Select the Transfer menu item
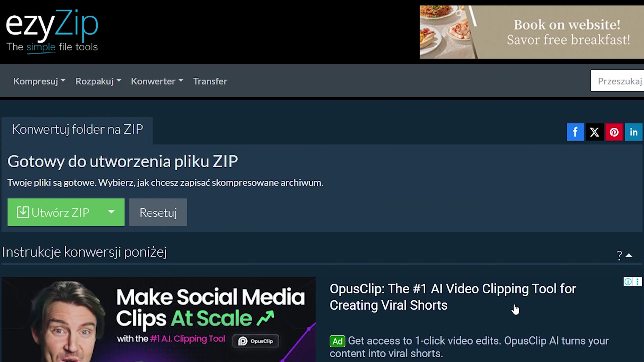This screenshot has height=362, width=644. point(210,81)
